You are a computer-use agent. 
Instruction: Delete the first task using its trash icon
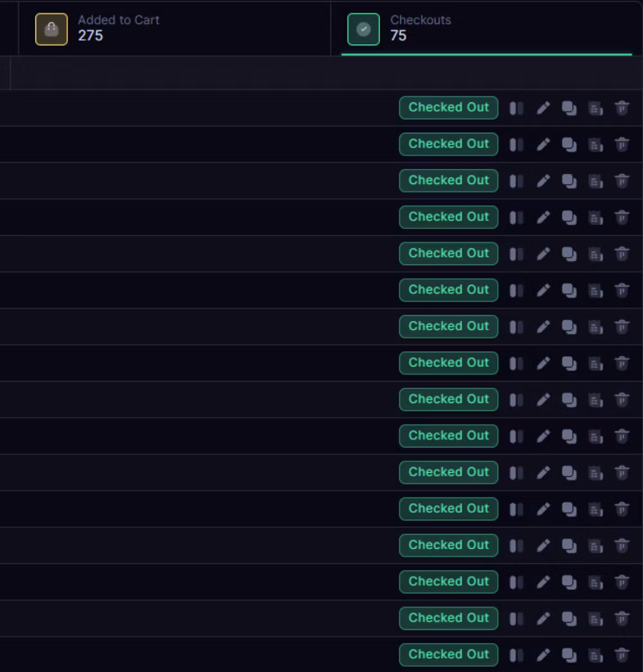point(622,108)
